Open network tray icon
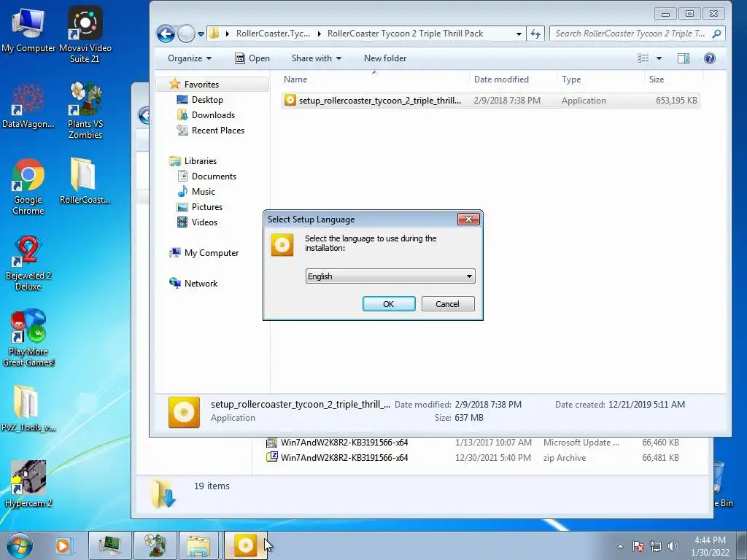747x560 pixels. pos(656,546)
